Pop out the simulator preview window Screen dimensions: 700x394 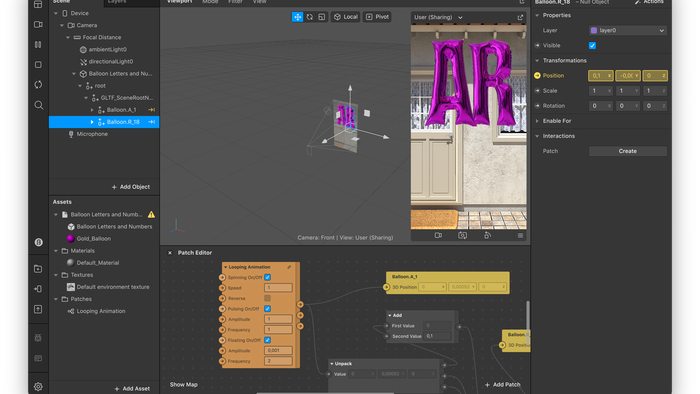point(520,17)
